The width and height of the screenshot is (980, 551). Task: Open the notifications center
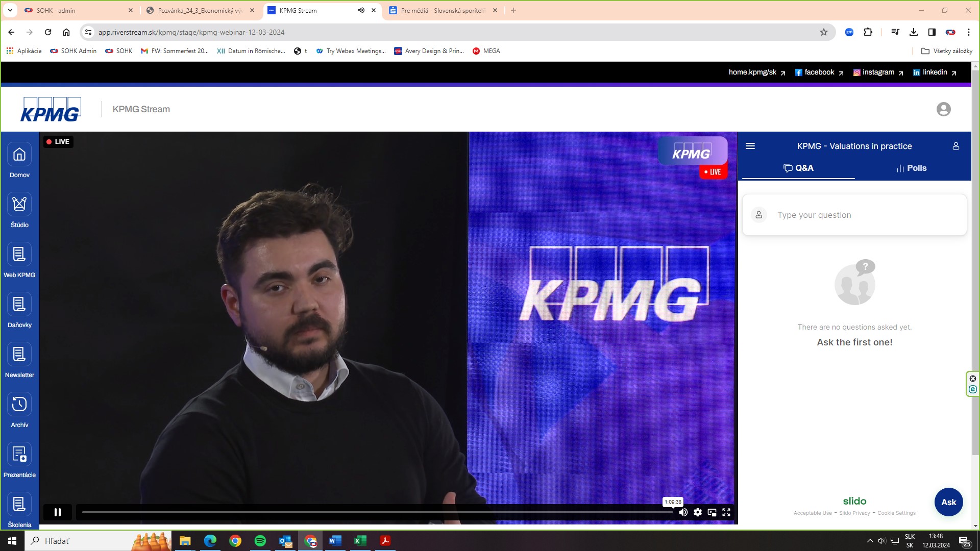click(x=965, y=541)
